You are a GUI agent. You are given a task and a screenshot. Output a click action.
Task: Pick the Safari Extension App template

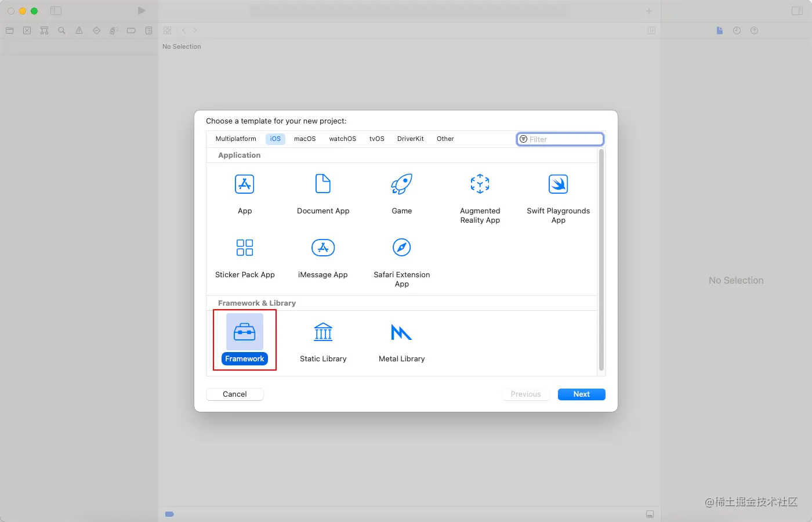tap(401, 263)
